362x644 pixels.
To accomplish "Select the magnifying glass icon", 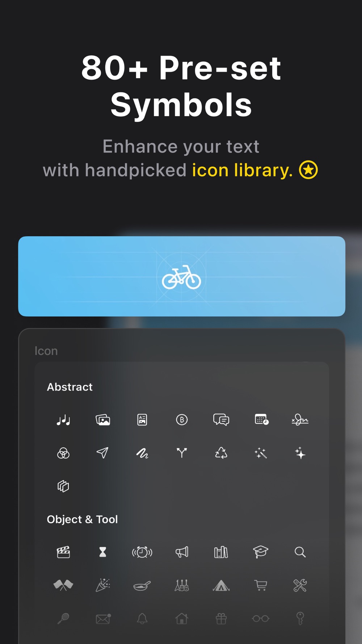I will point(300,552).
